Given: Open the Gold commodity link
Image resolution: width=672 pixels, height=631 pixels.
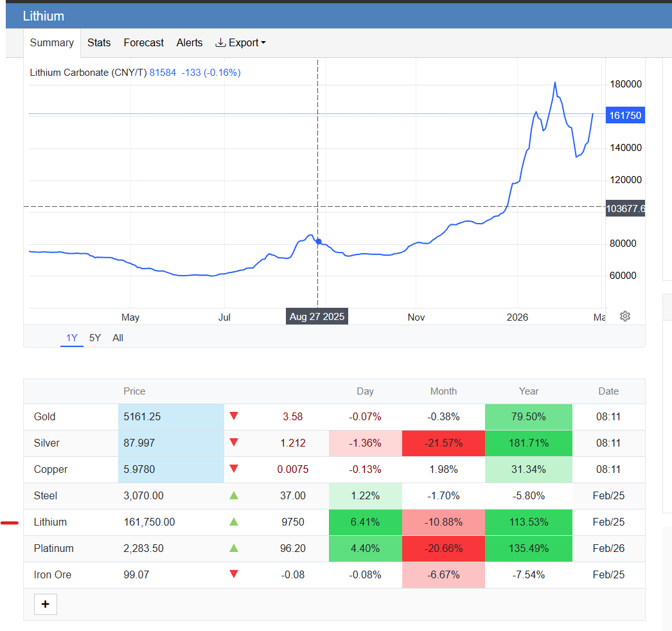Looking at the screenshot, I should point(45,416).
